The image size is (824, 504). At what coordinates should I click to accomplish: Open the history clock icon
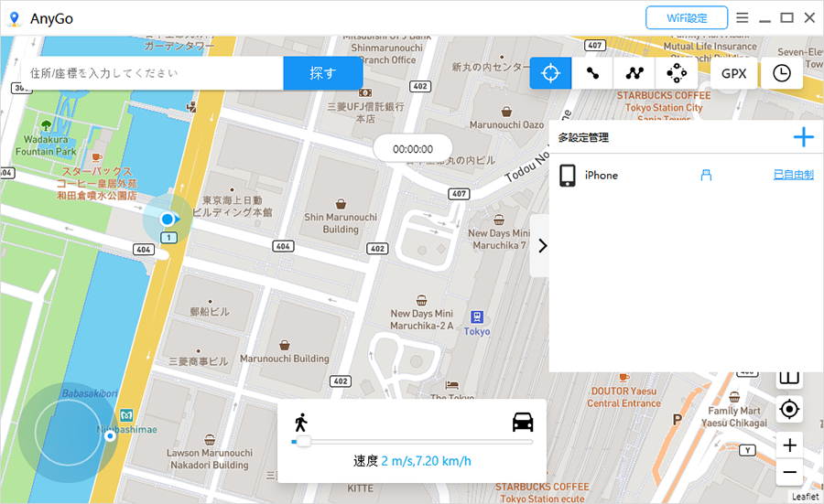pos(781,73)
